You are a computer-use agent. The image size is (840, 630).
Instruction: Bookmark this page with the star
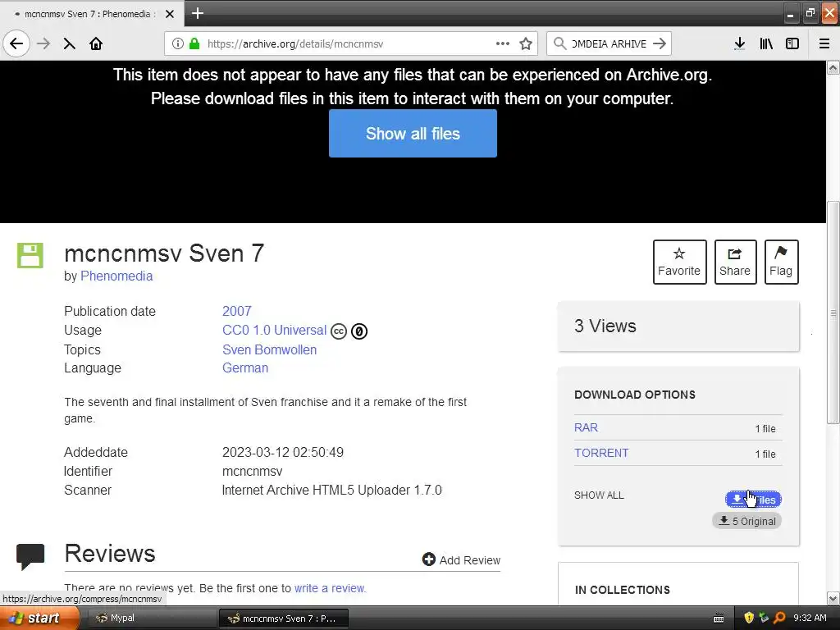click(526, 43)
